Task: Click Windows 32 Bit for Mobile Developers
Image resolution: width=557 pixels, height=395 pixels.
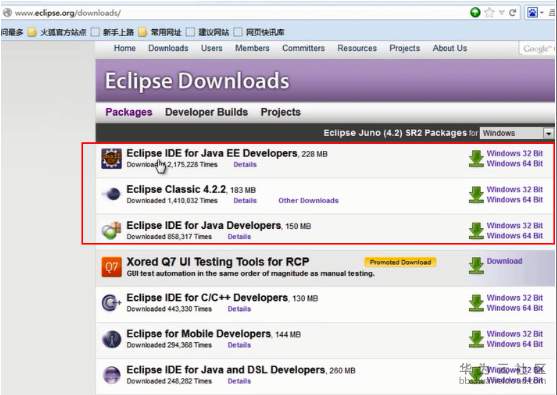Action: tap(515, 334)
